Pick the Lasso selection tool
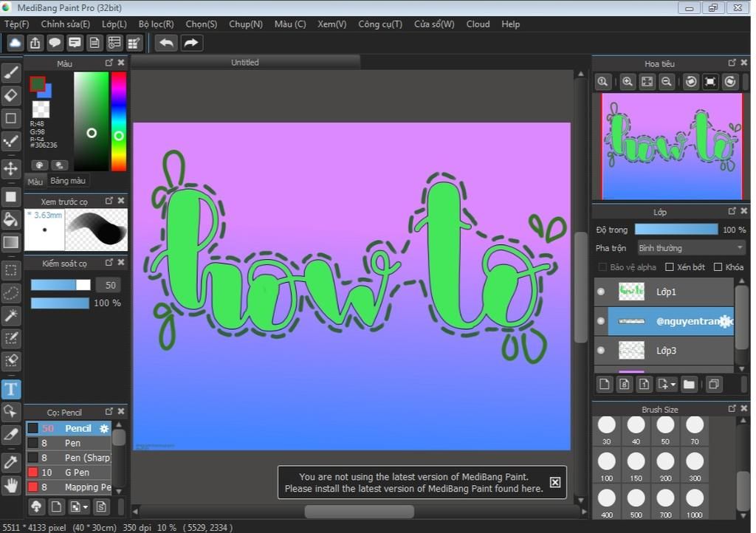Image resolution: width=756 pixels, height=533 pixels. [11, 293]
